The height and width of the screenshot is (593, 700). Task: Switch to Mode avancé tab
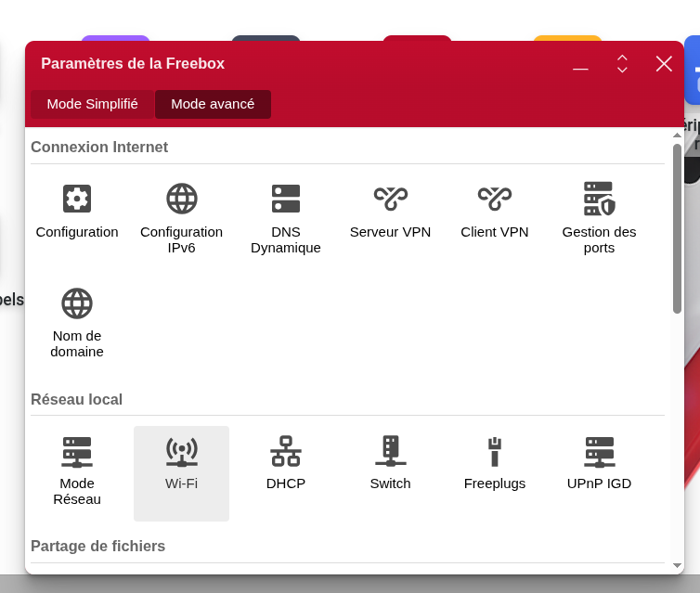(213, 104)
